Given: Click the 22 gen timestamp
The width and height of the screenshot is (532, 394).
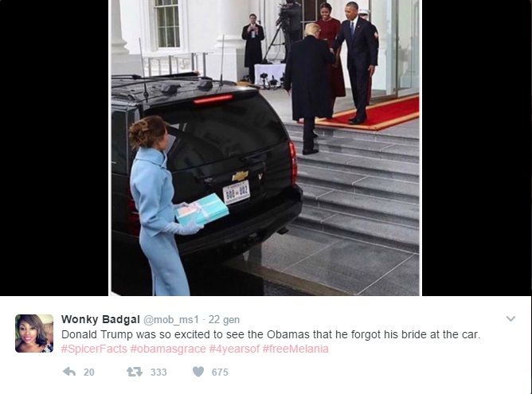Looking at the screenshot, I should point(224,320).
